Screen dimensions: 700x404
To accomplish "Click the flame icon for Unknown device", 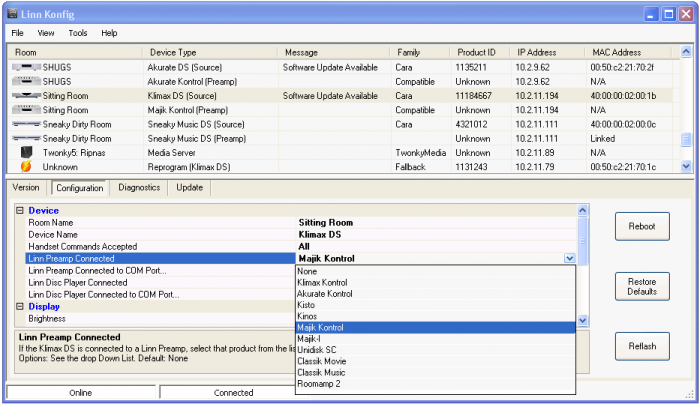I will point(26,167).
